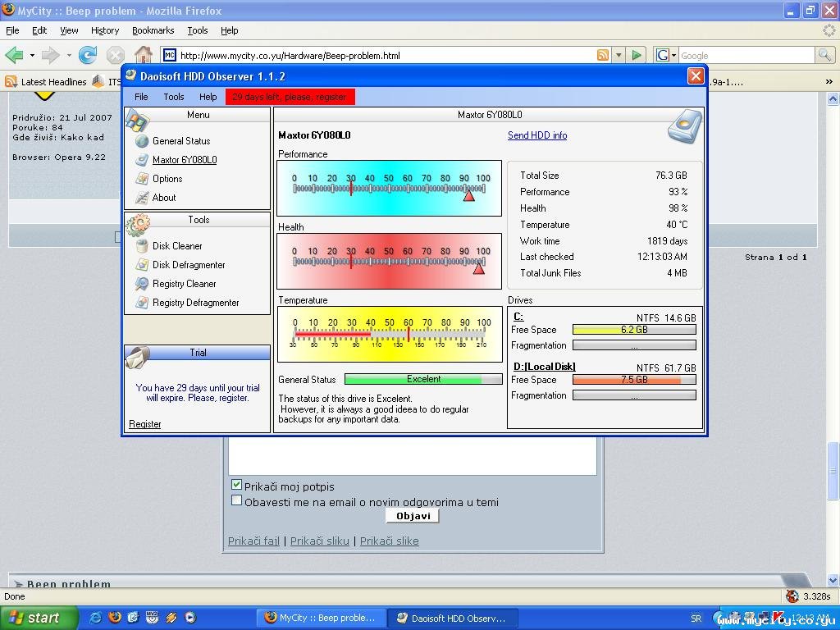
Task: Reload the page in Firefox
Action: click(x=87, y=55)
